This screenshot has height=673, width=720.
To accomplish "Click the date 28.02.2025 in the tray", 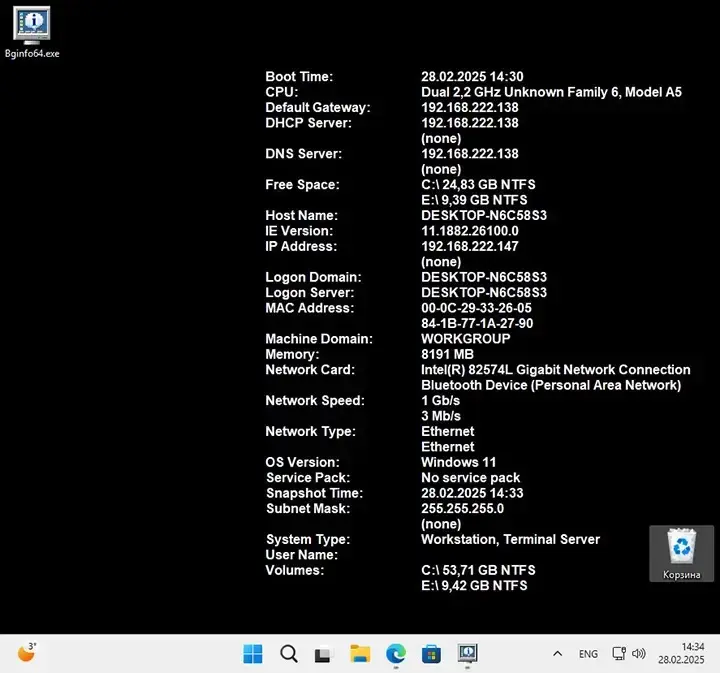I will [x=684, y=662].
